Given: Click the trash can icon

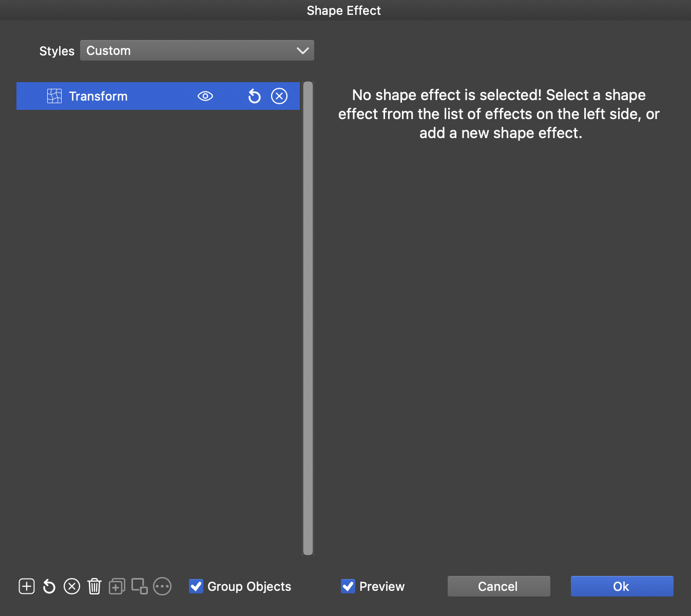Looking at the screenshot, I should click(x=94, y=586).
